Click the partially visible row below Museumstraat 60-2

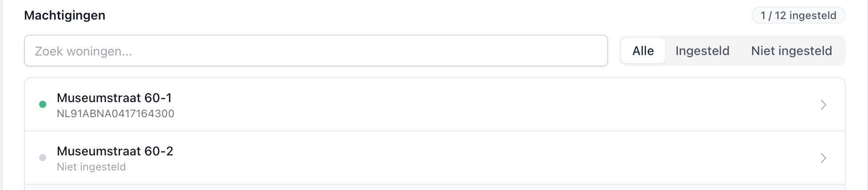pos(434,187)
